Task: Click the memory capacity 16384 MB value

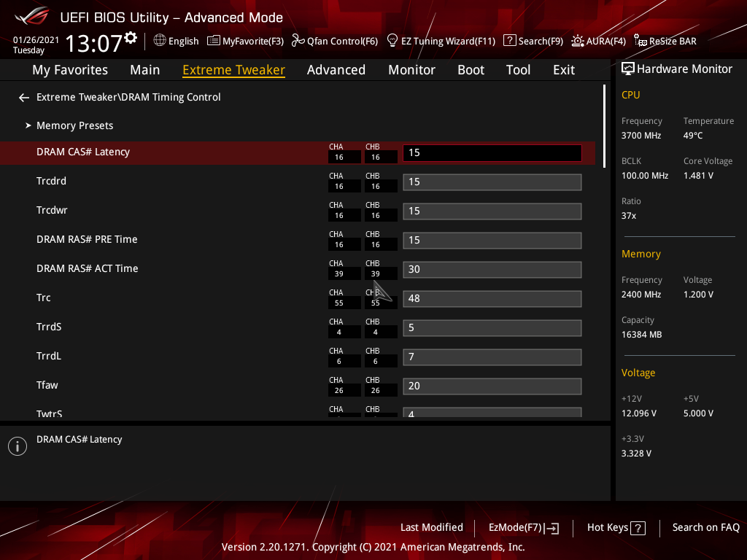Action: coord(641,335)
